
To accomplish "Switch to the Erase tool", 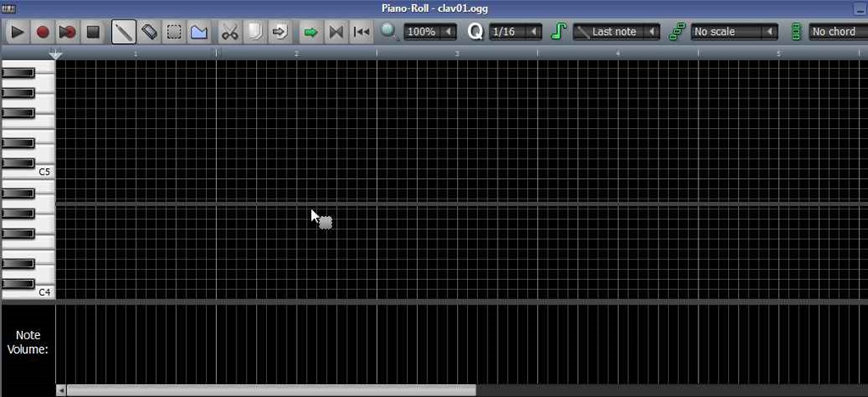I will (x=148, y=32).
